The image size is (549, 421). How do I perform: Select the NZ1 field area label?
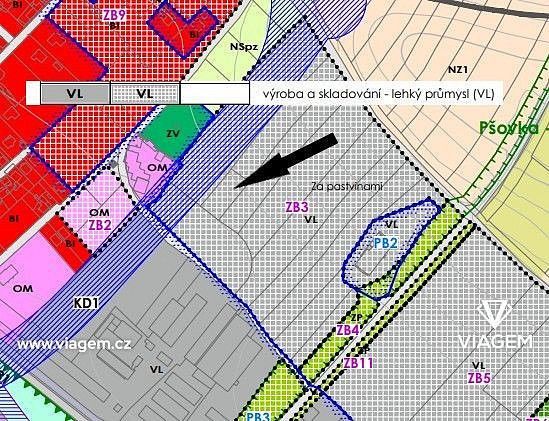point(458,70)
